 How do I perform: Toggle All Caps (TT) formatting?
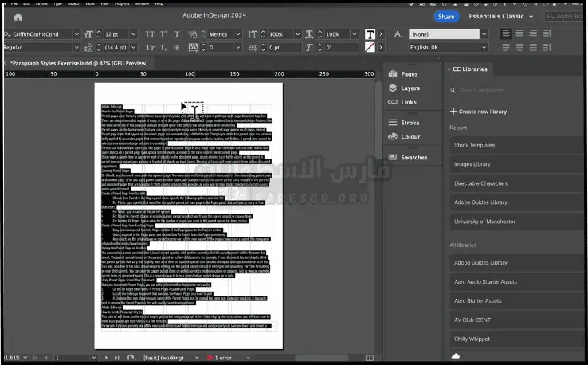point(149,34)
